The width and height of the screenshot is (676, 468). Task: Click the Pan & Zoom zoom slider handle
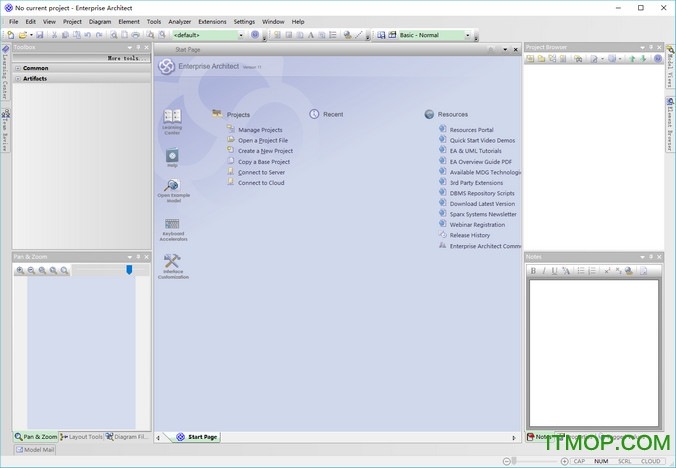point(129,270)
